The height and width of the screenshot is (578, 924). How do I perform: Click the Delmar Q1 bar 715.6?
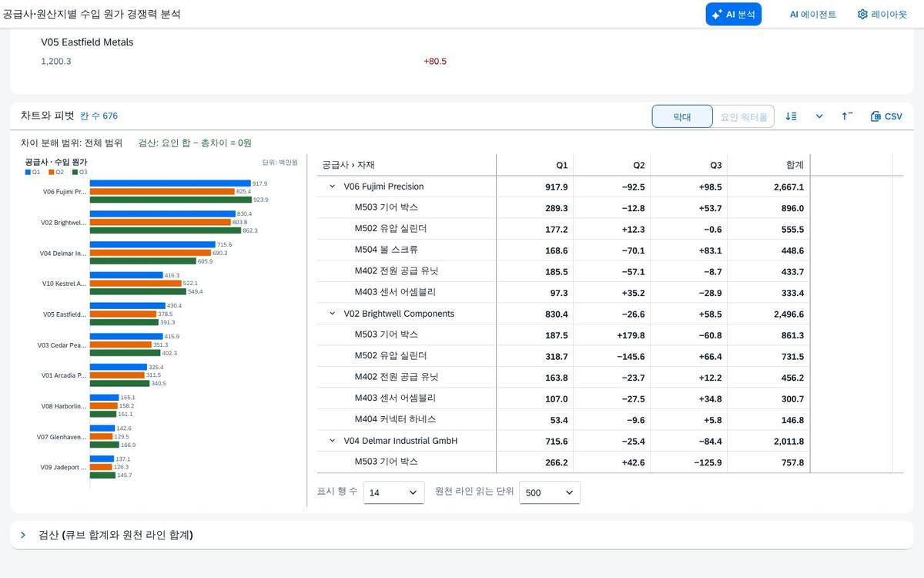pos(152,244)
